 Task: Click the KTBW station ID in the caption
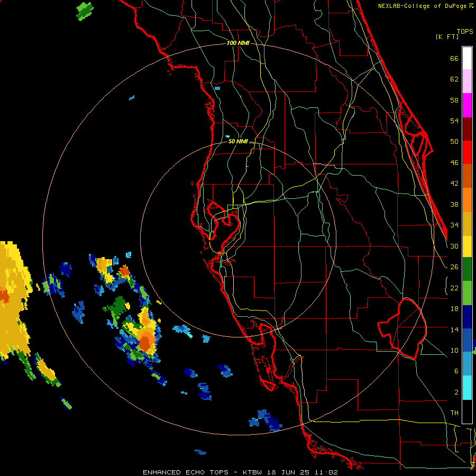click(252, 472)
